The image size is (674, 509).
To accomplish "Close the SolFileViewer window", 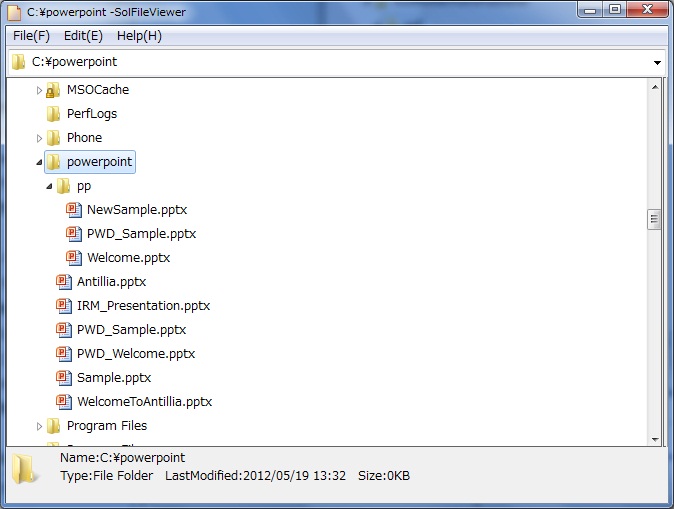I will [647, 10].
